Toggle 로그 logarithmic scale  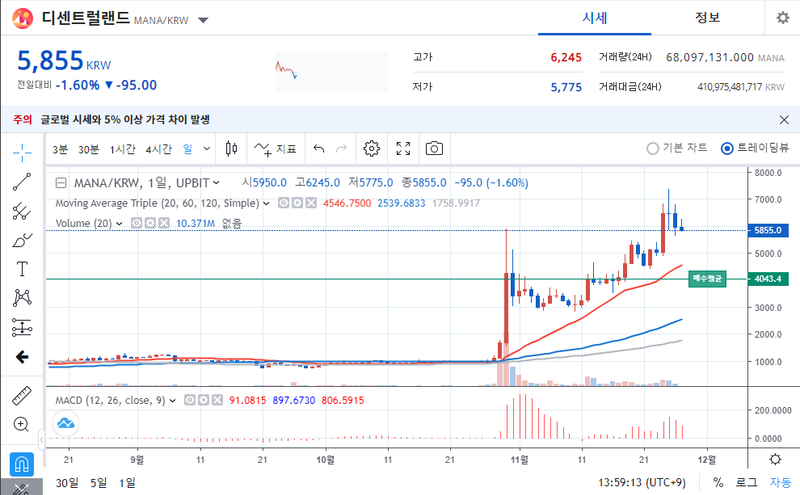746,482
